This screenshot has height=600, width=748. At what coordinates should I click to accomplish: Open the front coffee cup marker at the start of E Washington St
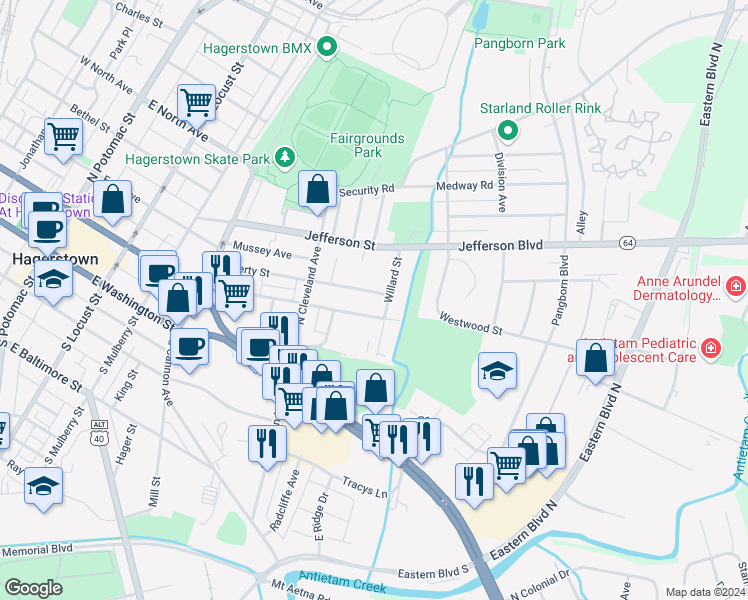click(160, 276)
